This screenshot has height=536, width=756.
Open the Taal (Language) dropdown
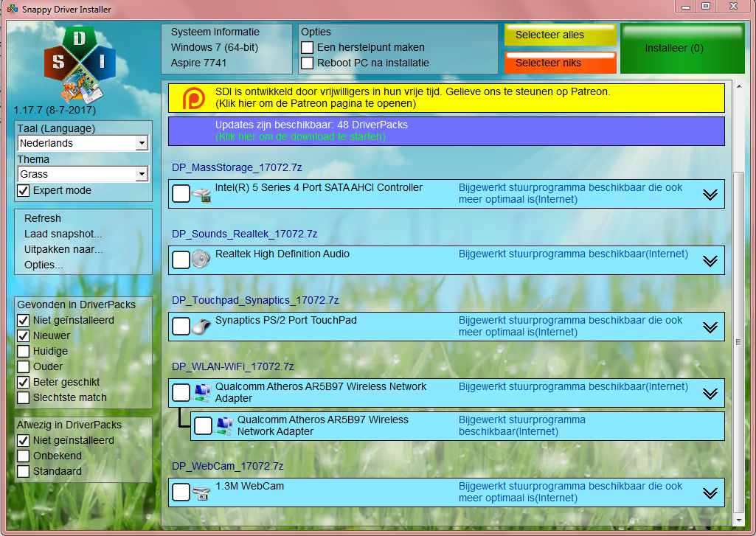tap(83, 143)
